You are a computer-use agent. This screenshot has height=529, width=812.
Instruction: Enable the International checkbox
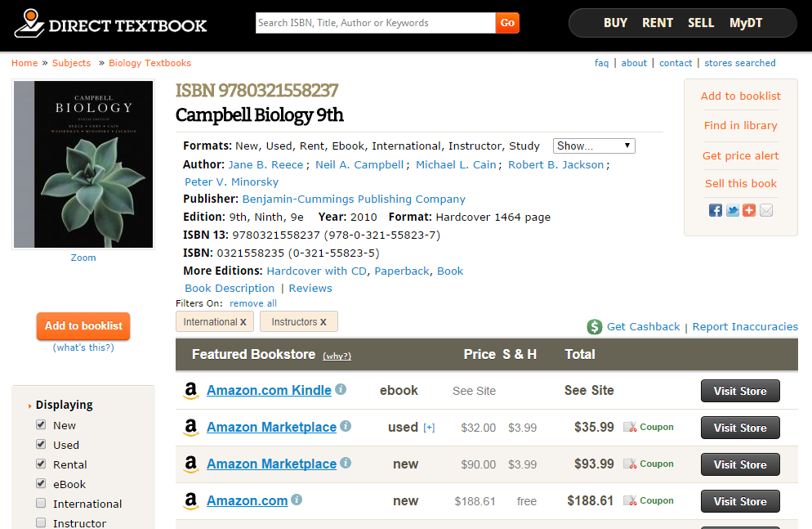coord(41,503)
